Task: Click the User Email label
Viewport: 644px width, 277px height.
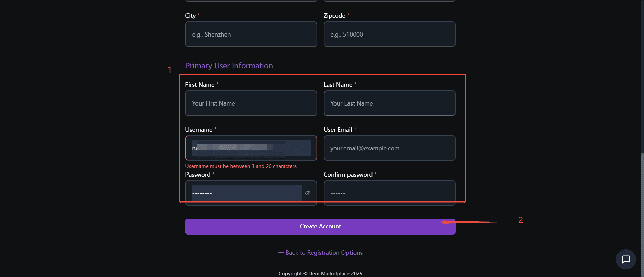Action: [337, 130]
